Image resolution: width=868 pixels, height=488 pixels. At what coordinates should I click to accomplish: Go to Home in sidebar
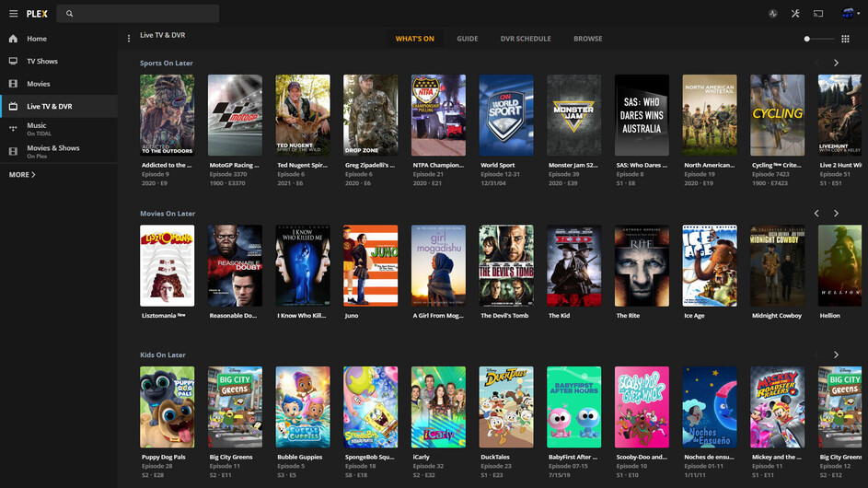[59, 39]
